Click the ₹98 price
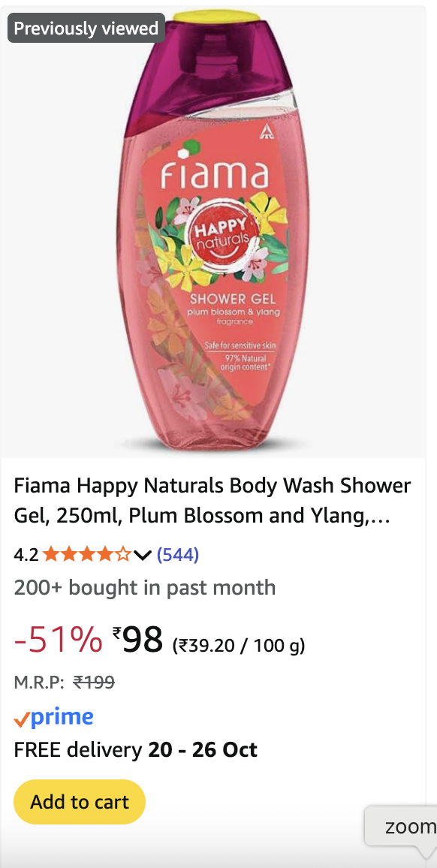The width and height of the screenshot is (437, 868). (137, 640)
